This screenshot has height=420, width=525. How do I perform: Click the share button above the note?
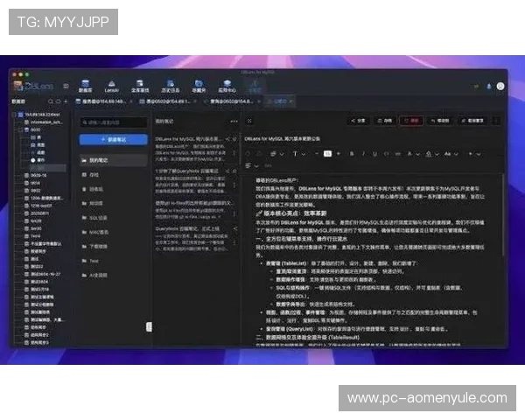[x=358, y=121]
